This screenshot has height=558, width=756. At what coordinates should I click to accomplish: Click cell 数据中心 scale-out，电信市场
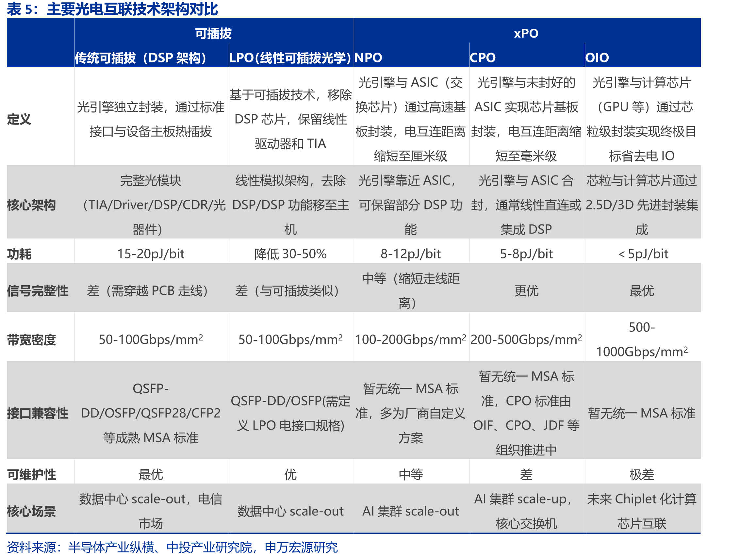pyautogui.click(x=151, y=511)
